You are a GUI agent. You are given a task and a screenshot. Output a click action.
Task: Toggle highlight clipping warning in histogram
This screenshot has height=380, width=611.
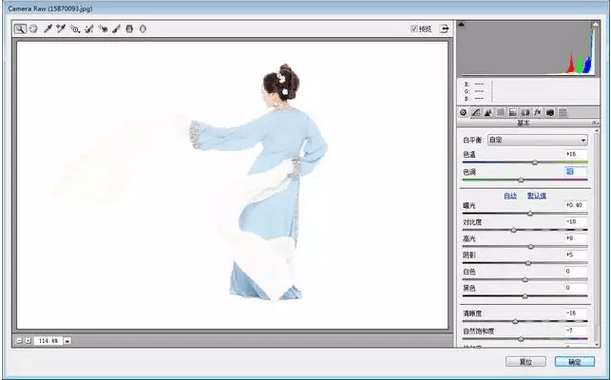pos(595,25)
